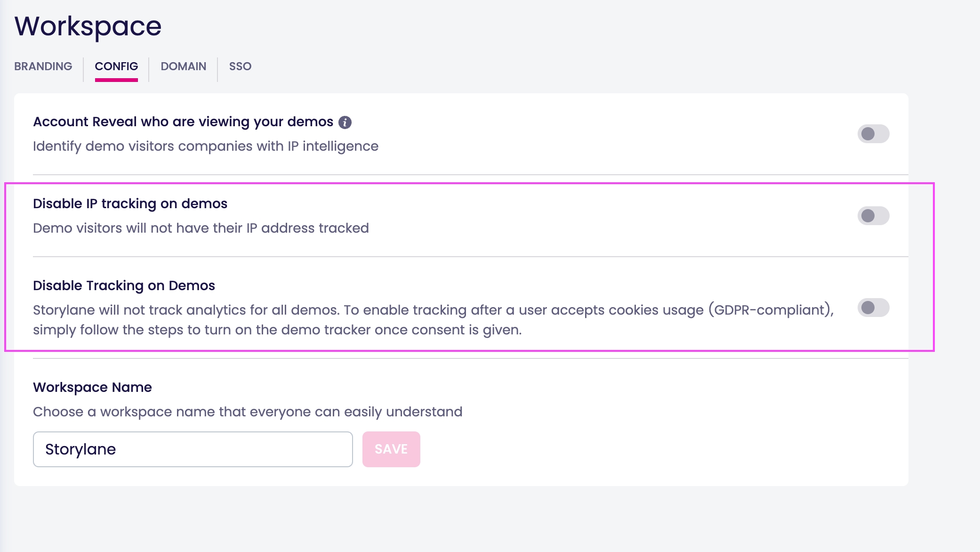Select the CONFIG tab
This screenshot has height=552, width=980.
(x=116, y=66)
